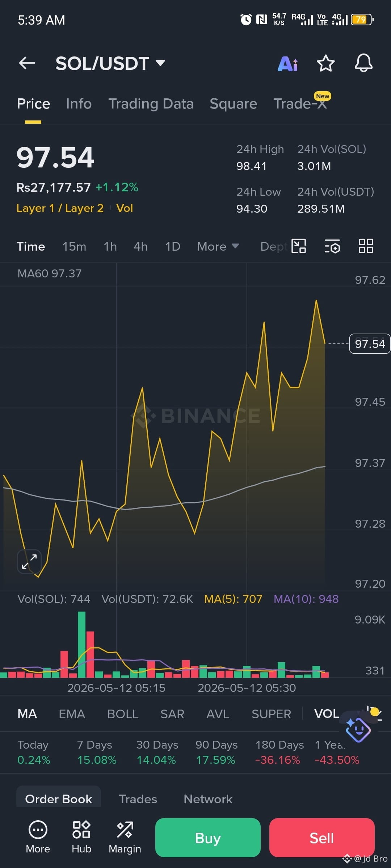The height and width of the screenshot is (868, 391).
Task: Tap the 97.54 current price chart label
Action: tap(370, 344)
